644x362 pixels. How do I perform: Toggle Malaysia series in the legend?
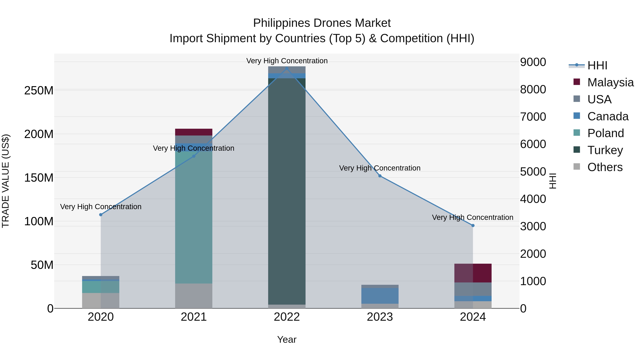604,82
